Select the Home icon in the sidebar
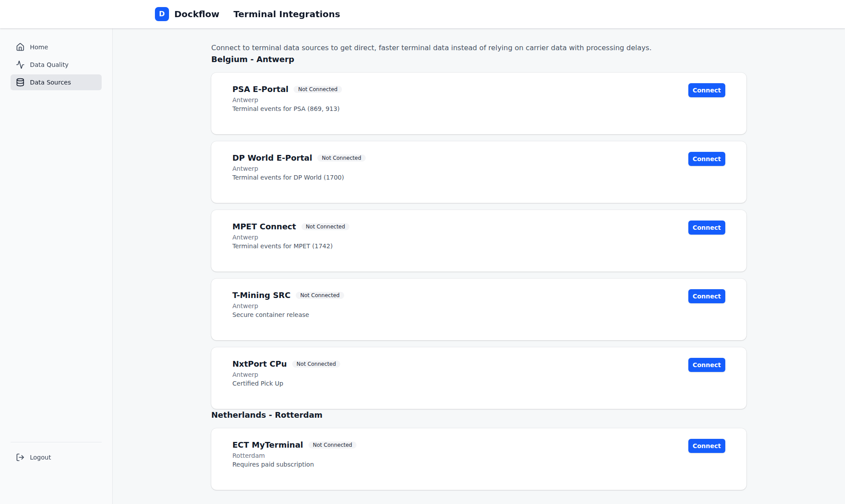845x504 pixels. tap(20, 47)
